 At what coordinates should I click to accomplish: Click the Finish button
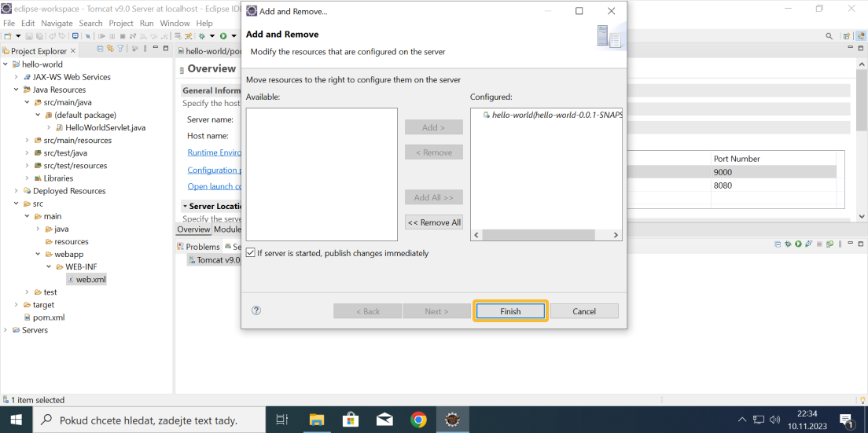pos(510,311)
